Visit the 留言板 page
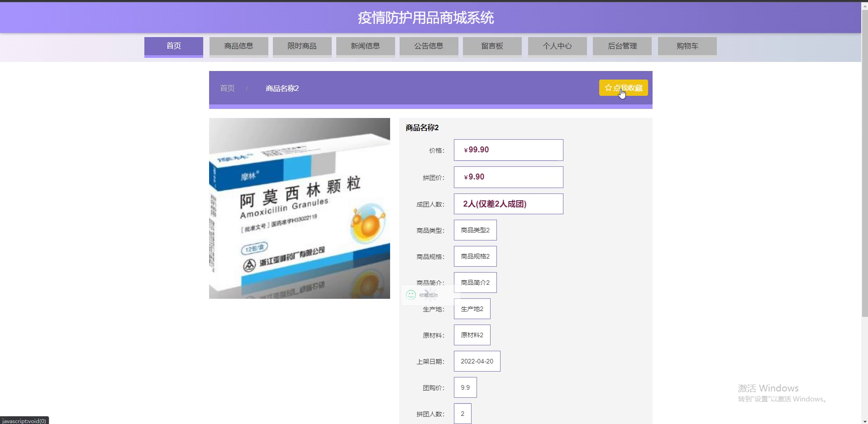Screen dimensions: 868x424 pyautogui.click(x=492, y=46)
